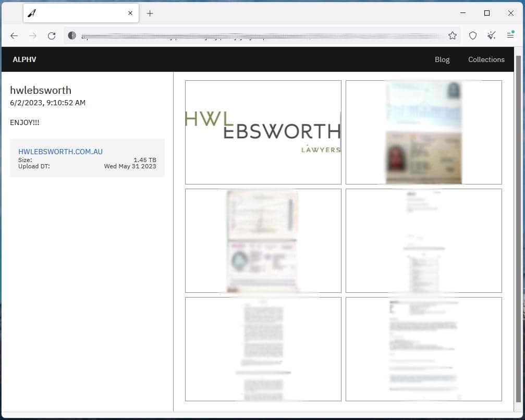Switch to the currently open browser tab

(x=78, y=13)
